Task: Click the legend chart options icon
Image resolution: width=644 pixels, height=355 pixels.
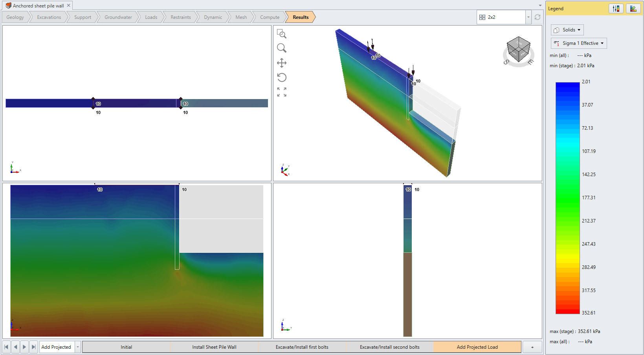Action: point(633,9)
